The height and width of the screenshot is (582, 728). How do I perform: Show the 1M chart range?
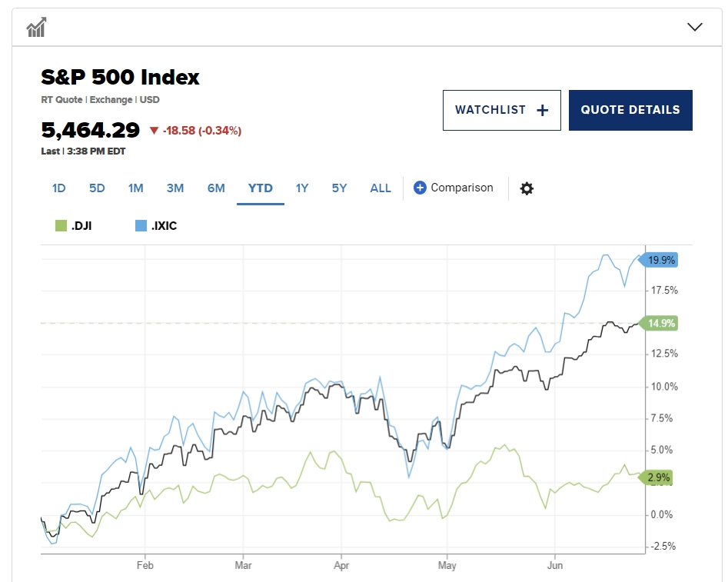click(x=136, y=188)
